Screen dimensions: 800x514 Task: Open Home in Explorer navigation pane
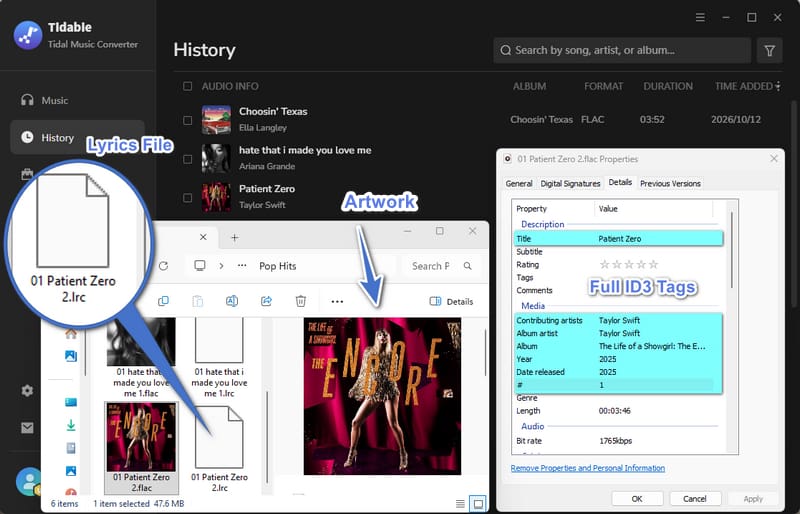pyautogui.click(x=71, y=334)
